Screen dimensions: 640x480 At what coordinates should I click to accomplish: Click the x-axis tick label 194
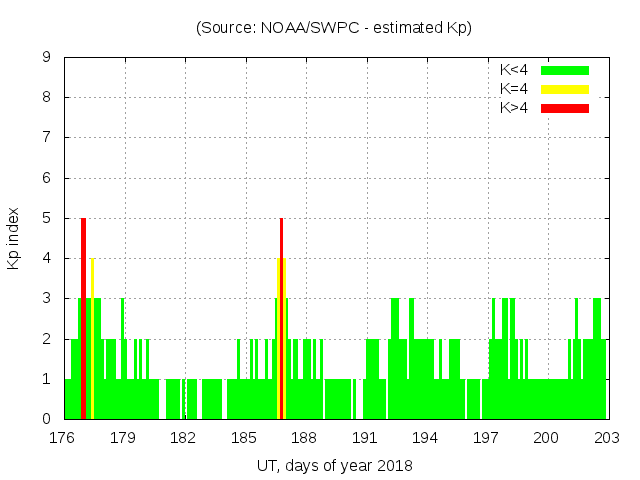[x=425, y=438]
